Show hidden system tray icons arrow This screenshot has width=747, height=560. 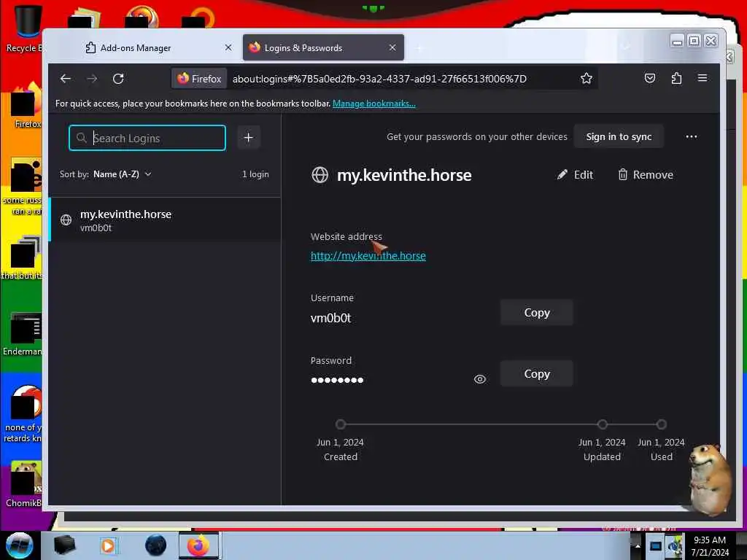[638, 545]
